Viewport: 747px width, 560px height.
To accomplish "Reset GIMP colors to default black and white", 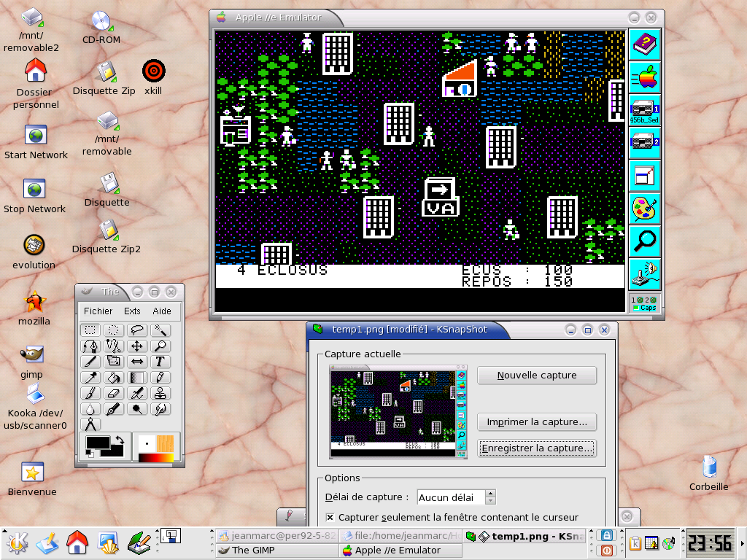I will (90, 454).
